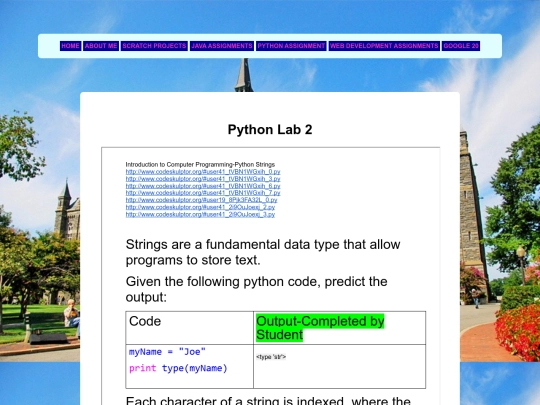Open the codeskulptor link ending 2i9OuJoexj_3.py
540x405 pixels.
pyautogui.click(x=200, y=215)
